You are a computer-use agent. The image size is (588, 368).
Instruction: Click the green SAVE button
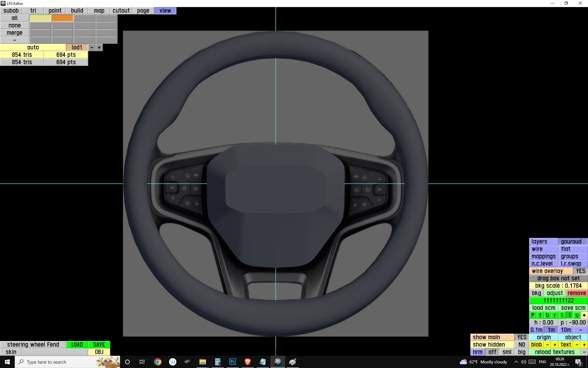click(99, 345)
